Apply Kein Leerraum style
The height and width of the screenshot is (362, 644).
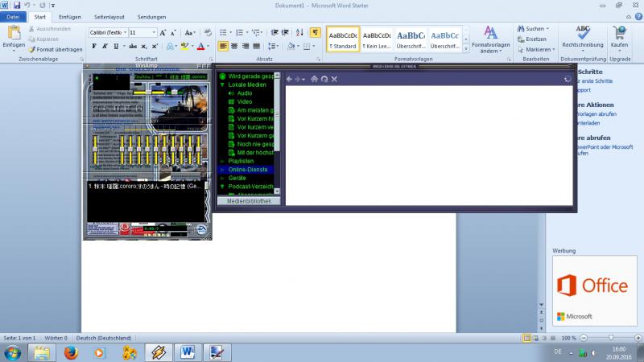[377, 39]
